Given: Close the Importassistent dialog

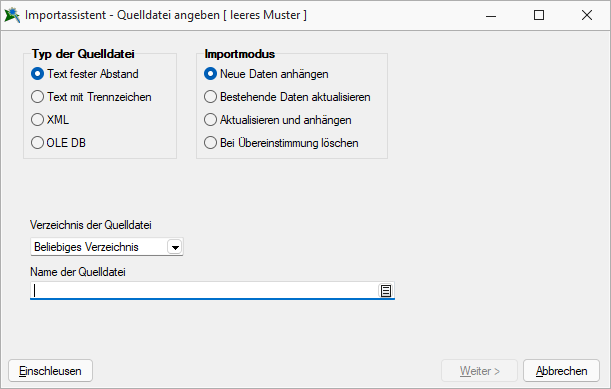Looking at the screenshot, I should [587, 16].
